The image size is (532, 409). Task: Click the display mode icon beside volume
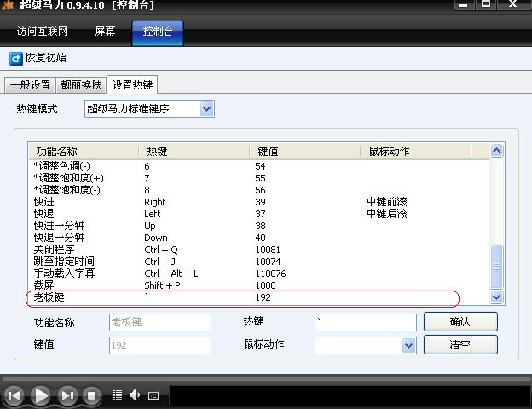click(153, 395)
